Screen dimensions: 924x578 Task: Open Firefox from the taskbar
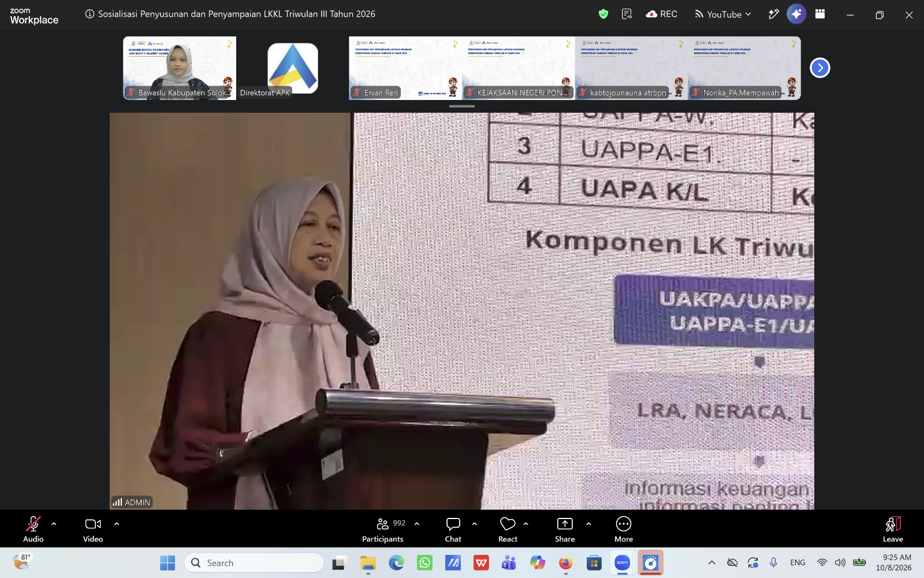pyautogui.click(x=565, y=563)
